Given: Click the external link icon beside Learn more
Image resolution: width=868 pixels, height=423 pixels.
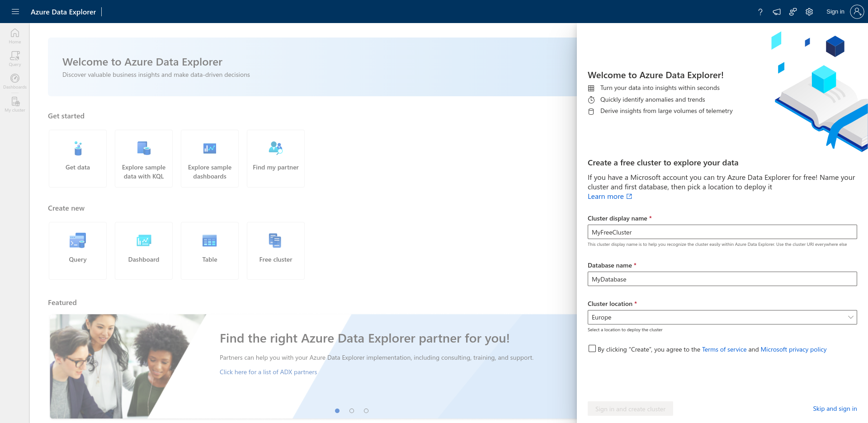Looking at the screenshot, I should [x=629, y=197].
